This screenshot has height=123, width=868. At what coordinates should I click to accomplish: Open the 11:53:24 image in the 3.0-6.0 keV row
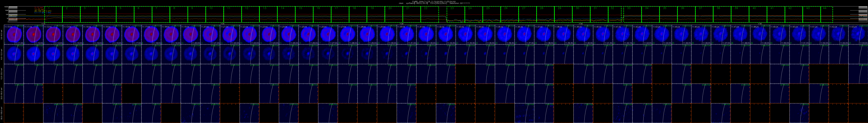[858, 34]
